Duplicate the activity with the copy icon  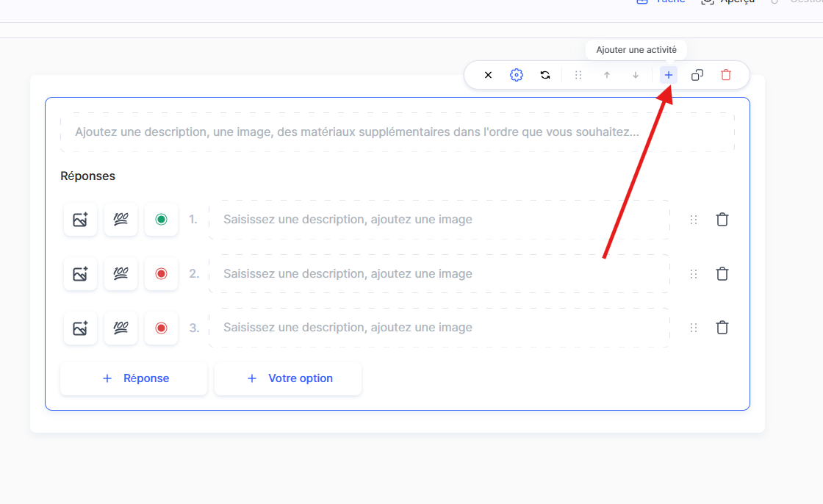click(x=697, y=75)
